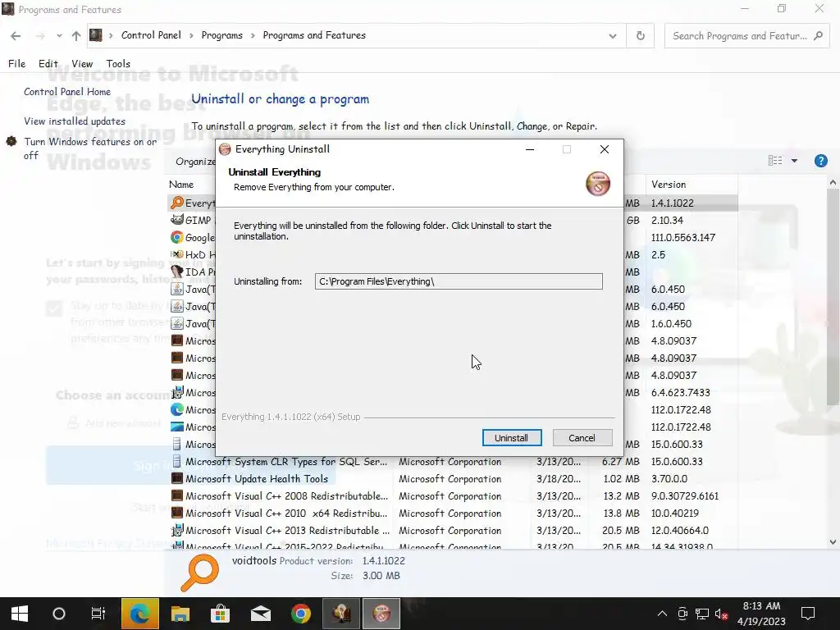Cancel the Everything uninstall dialog
The height and width of the screenshot is (630, 840).
click(x=582, y=438)
